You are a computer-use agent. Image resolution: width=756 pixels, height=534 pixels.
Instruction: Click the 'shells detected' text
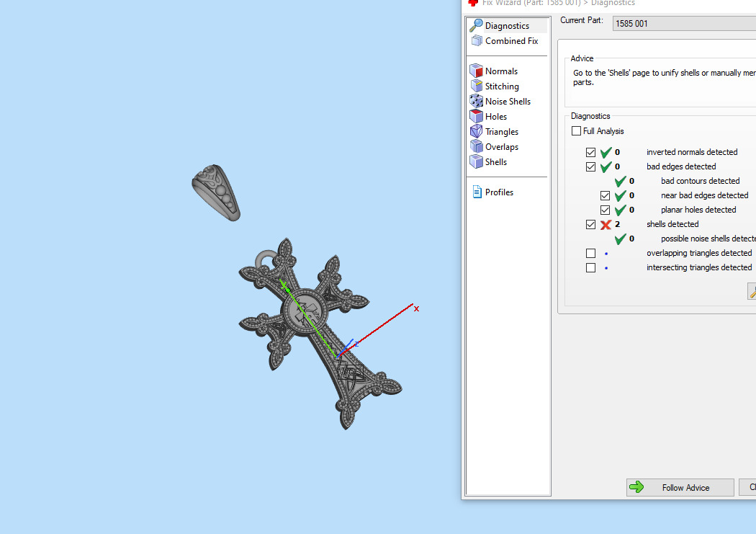click(x=672, y=224)
